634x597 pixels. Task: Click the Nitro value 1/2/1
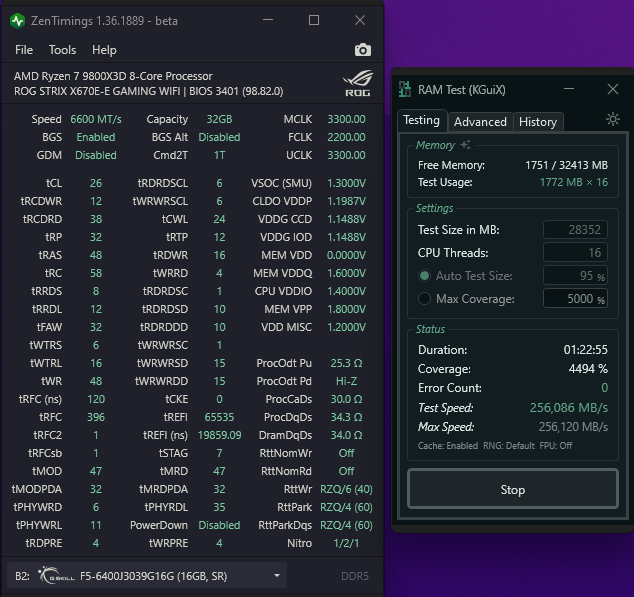pyautogui.click(x=346, y=543)
